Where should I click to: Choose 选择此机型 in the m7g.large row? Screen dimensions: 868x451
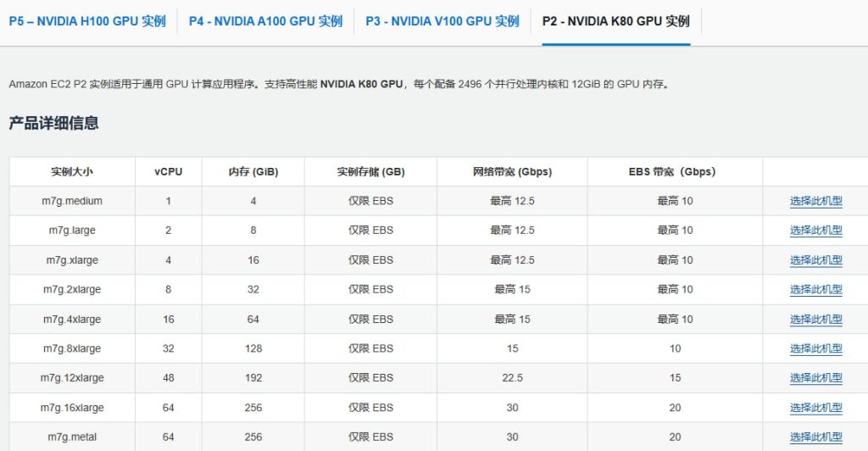point(816,231)
